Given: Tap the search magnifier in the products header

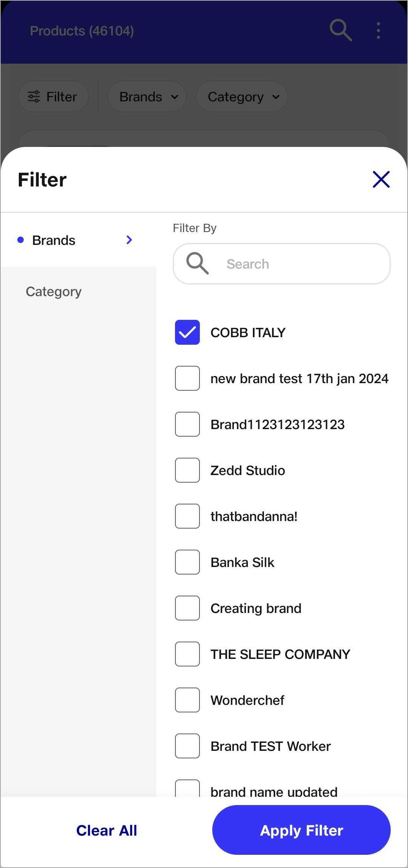Looking at the screenshot, I should [341, 30].
